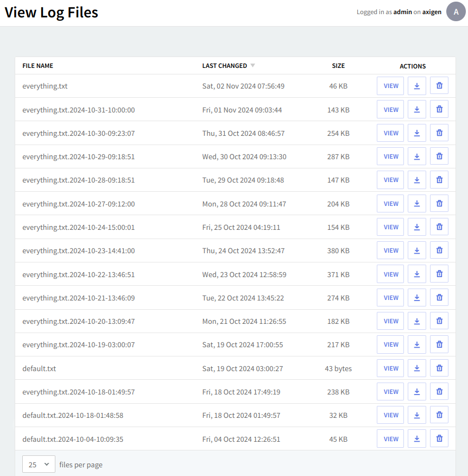This screenshot has height=476, width=468.
Task: Download the everything.txt log file
Action: (417, 86)
